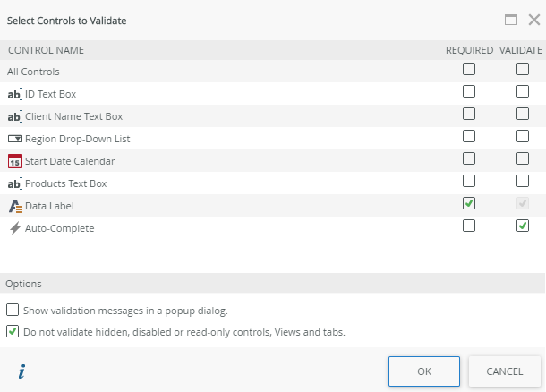Click the Data Label icon
The image size is (546, 392).
(14, 206)
